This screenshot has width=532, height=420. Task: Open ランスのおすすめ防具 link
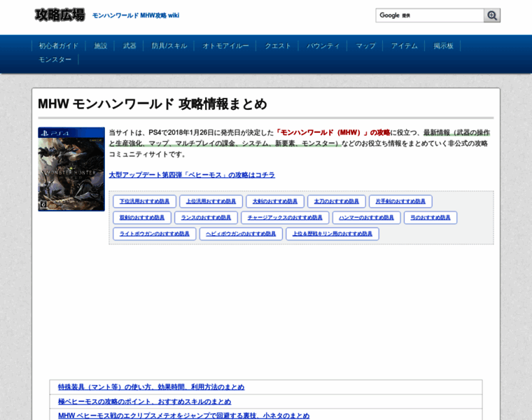(206, 218)
